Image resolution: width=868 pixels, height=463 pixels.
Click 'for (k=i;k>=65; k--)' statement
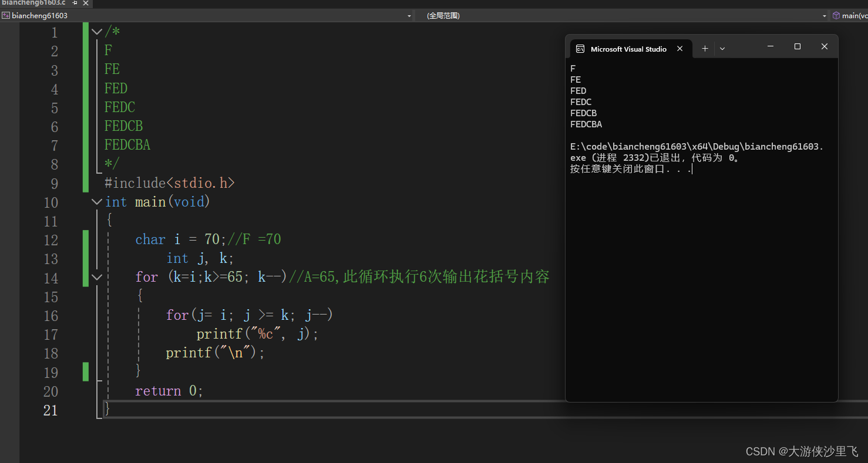pos(211,277)
